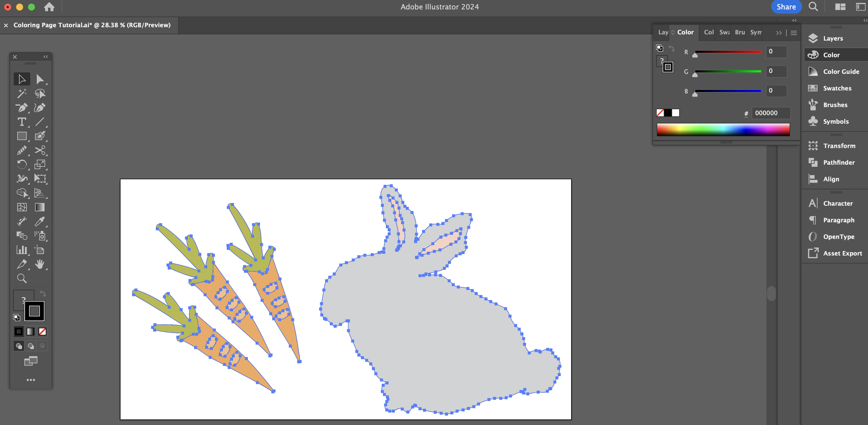This screenshot has height=425, width=868.
Task: Open the Color panel options menu
Action: point(794,33)
